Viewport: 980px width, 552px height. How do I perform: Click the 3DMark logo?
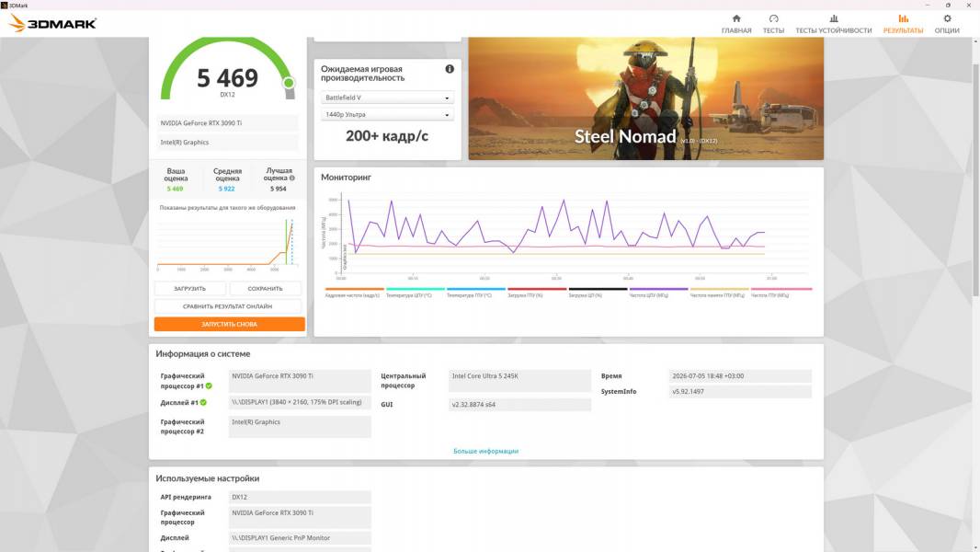(x=52, y=24)
